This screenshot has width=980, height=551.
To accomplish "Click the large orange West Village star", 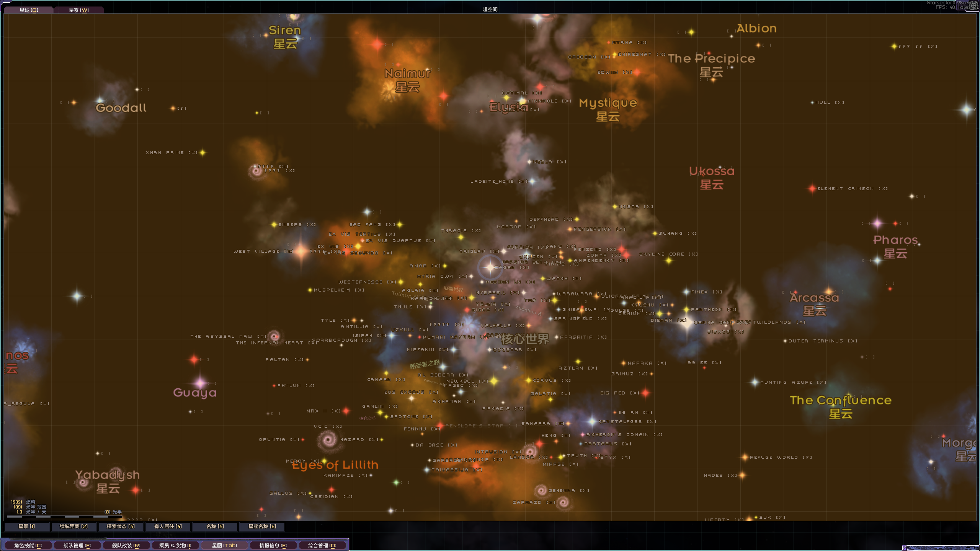I will pos(301,251).
